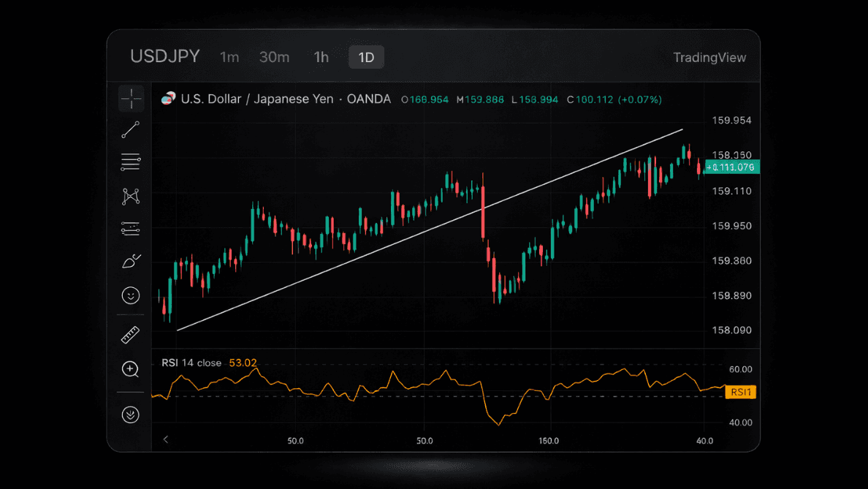Click the orange RSI1 value tag

click(x=741, y=392)
